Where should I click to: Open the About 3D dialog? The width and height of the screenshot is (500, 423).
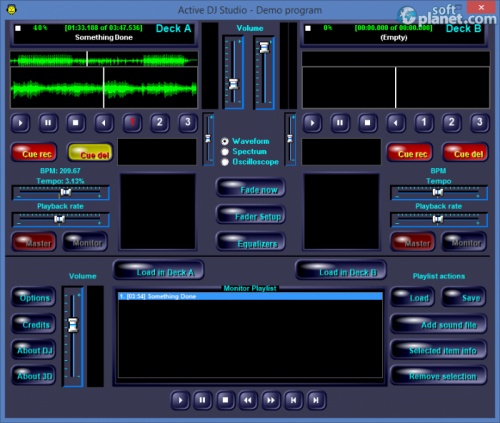34,375
